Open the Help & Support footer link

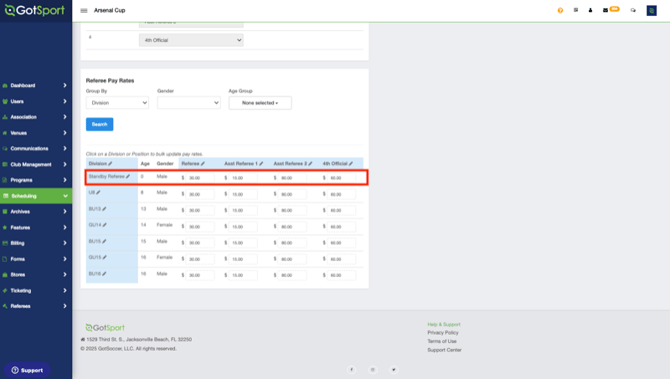pos(444,324)
